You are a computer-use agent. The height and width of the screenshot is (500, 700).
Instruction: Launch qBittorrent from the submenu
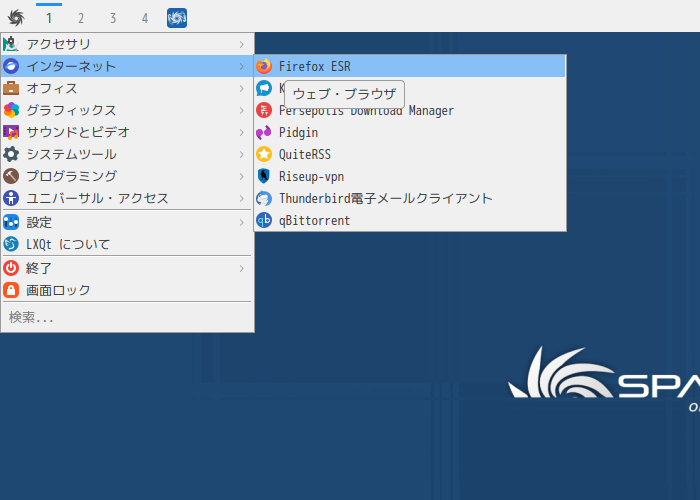pos(410,220)
